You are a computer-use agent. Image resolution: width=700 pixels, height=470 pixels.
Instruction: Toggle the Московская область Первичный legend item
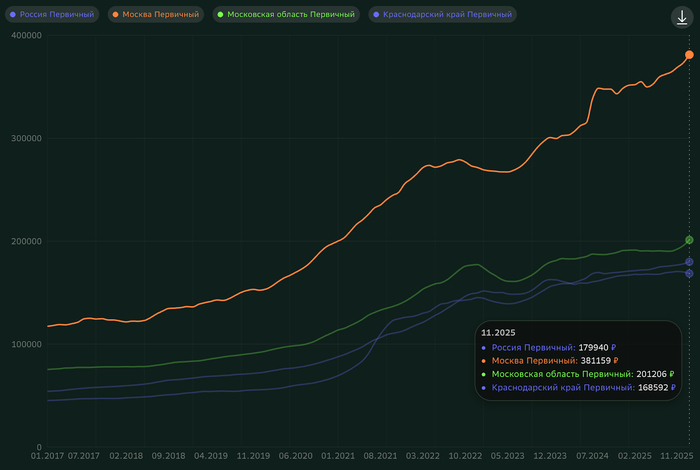285,15
